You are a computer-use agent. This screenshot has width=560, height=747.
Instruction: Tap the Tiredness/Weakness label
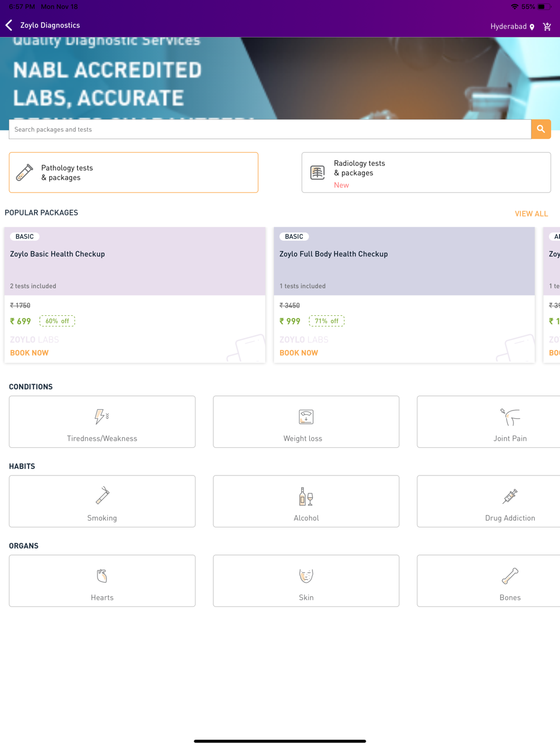(102, 438)
